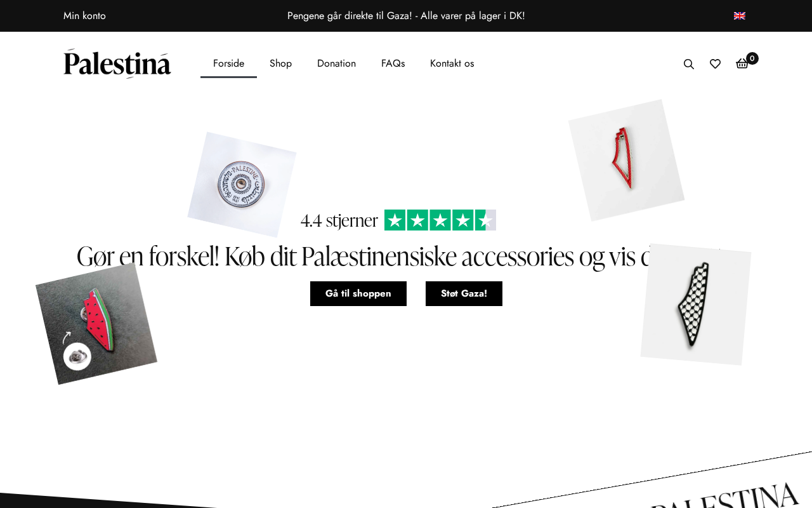Viewport: 812px width, 508px height.
Task: Click the Trustpilot green star rating
Action: click(440, 220)
